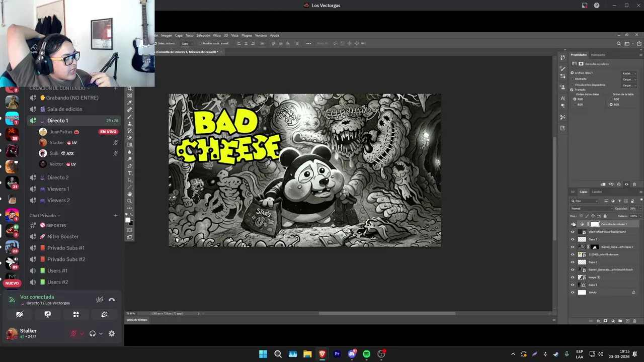Open blend mode Normal dropdown
The height and width of the screenshot is (362, 644).
(592, 209)
